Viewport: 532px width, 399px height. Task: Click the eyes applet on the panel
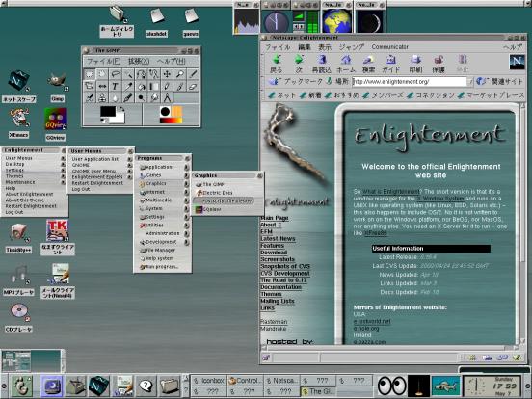(x=392, y=386)
